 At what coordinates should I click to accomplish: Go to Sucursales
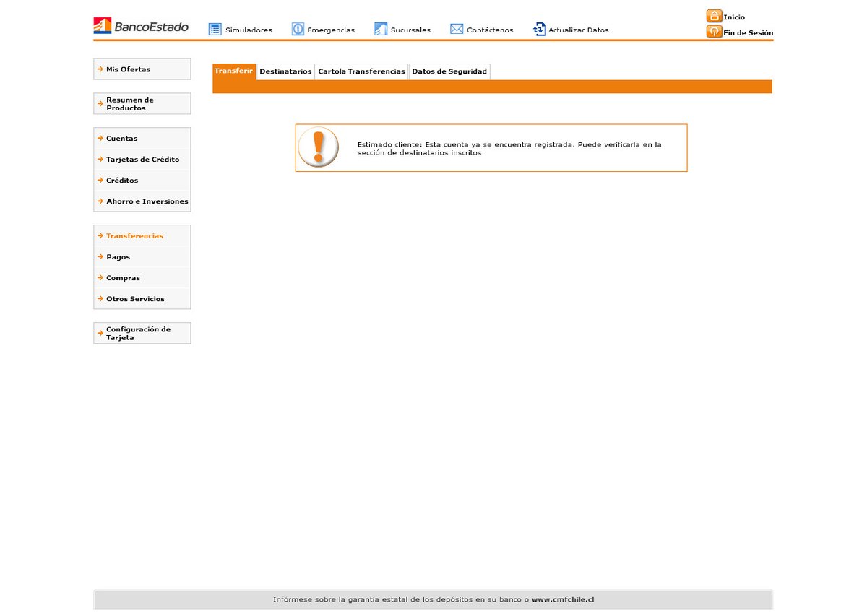(x=410, y=30)
